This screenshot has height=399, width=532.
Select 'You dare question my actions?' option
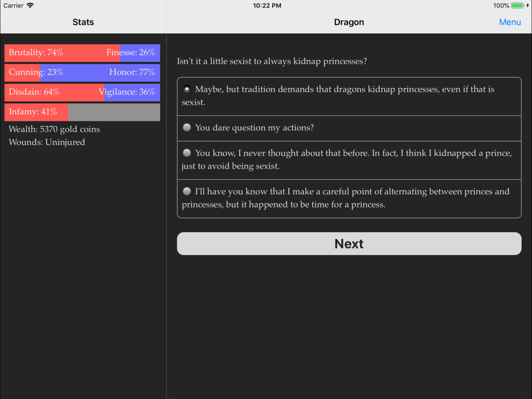187,128
